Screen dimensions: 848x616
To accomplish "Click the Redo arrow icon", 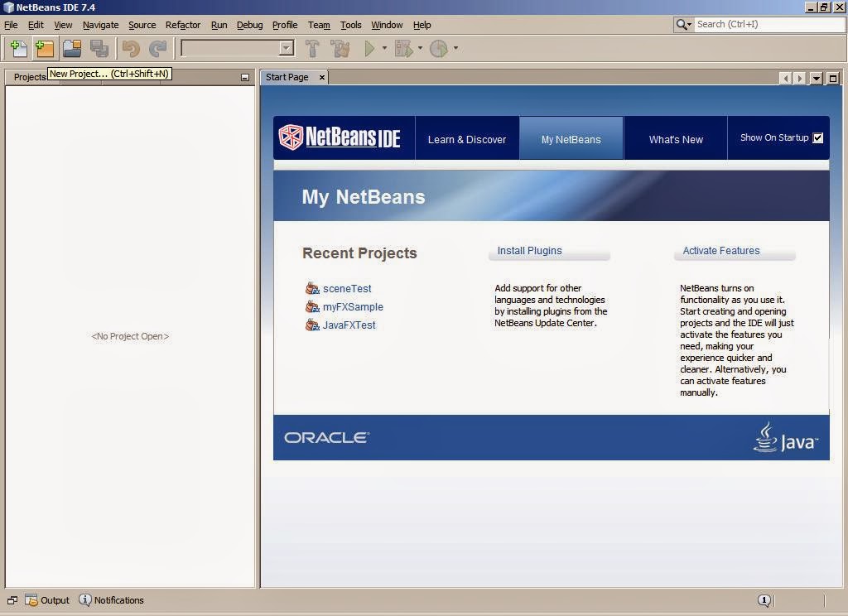I will pos(158,49).
